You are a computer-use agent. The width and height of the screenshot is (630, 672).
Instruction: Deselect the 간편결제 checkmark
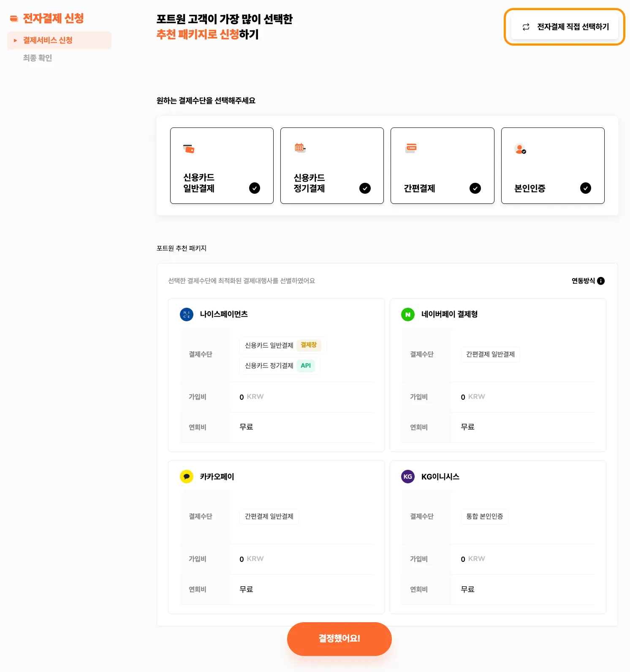[x=475, y=188]
